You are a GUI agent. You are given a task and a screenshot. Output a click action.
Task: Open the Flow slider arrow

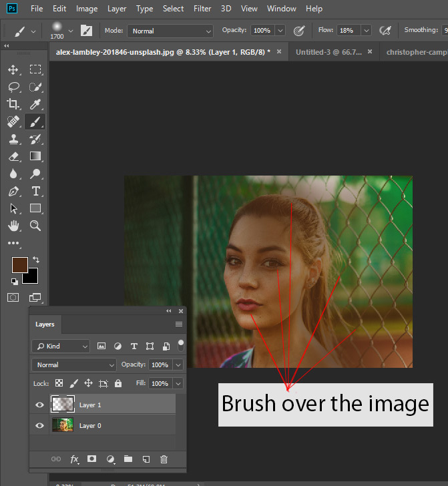pyautogui.click(x=367, y=31)
